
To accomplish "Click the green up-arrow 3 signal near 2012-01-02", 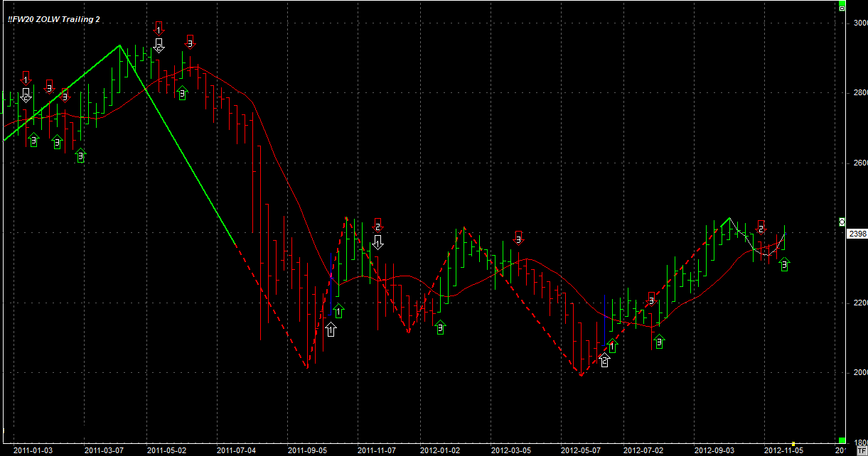I will pos(440,327).
